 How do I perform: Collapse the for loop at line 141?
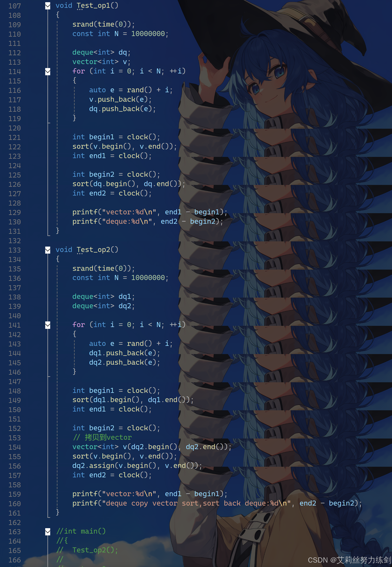coord(48,325)
